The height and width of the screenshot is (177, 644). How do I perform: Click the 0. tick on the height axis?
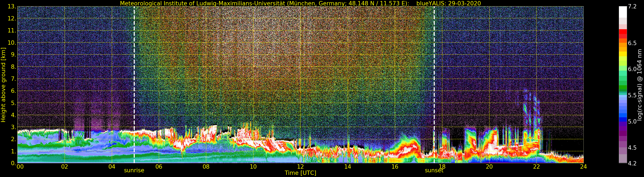[x=14, y=163]
